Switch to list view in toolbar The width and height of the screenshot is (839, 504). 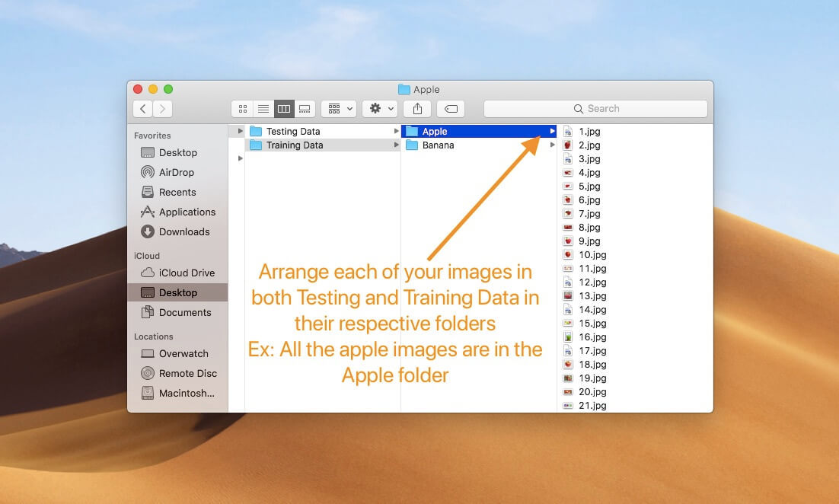(x=263, y=109)
